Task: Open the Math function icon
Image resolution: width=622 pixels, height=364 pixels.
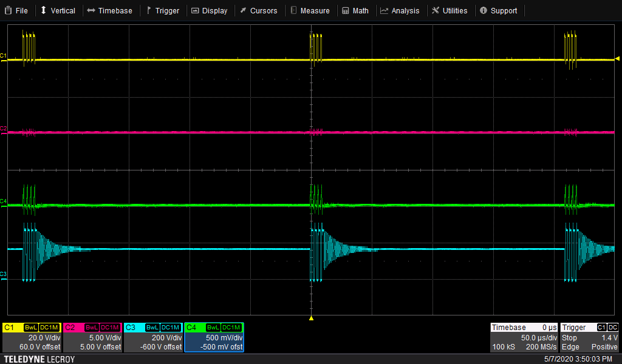Action: coord(344,10)
